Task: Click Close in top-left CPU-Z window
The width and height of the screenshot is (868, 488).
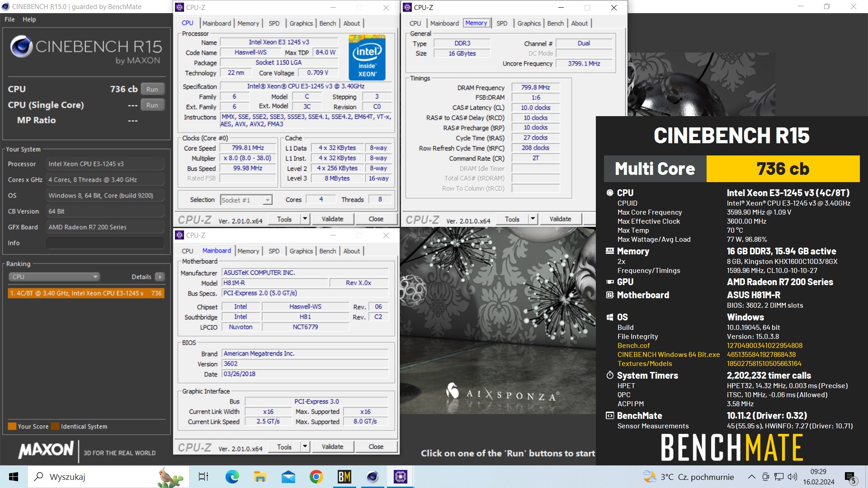Action: click(x=376, y=219)
